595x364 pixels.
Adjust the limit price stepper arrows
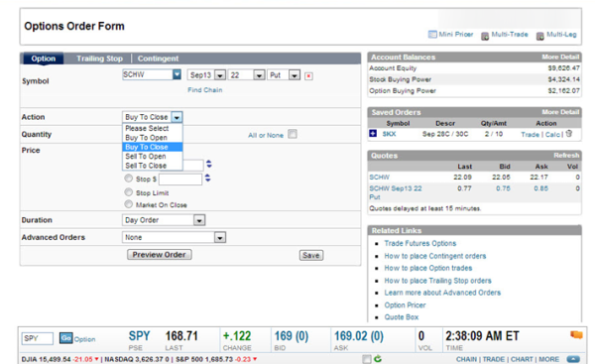(208, 164)
